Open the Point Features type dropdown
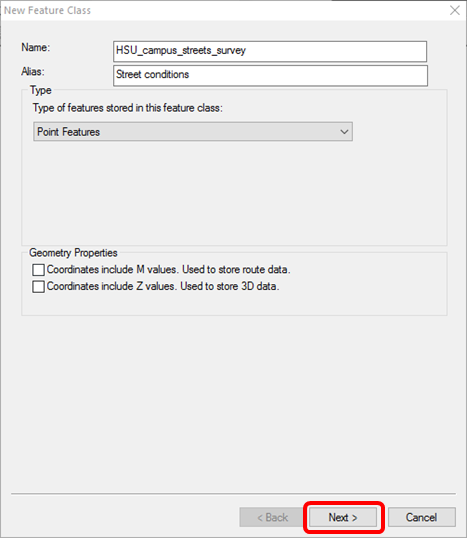467x538 pixels. [x=193, y=132]
